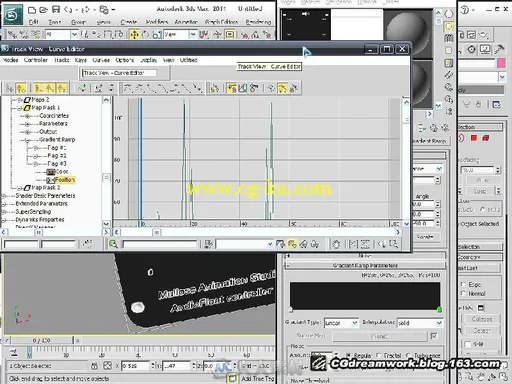Click the pink object color swatch
This screenshot has height=384, width=512.
click(x=501, y=63)
